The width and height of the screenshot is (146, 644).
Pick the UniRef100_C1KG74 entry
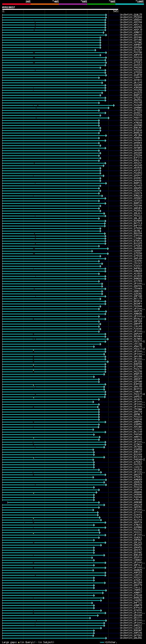(x=131, y=193)
